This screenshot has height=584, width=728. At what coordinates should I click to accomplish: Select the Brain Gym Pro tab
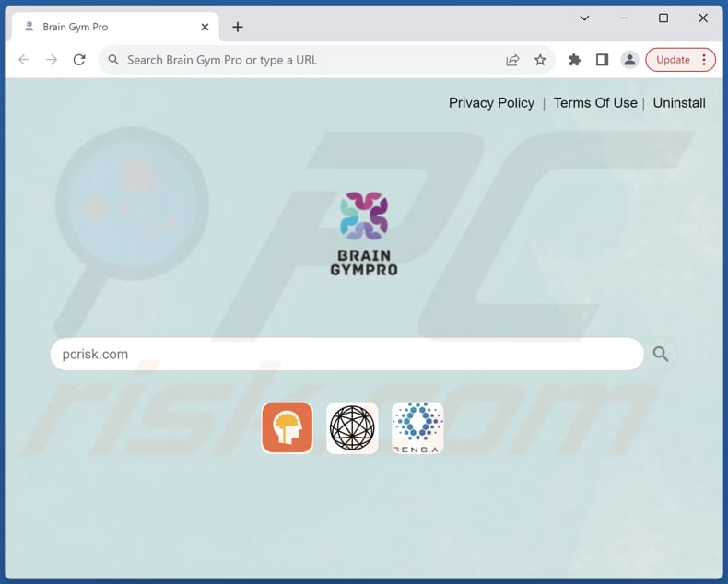[114, 28]
